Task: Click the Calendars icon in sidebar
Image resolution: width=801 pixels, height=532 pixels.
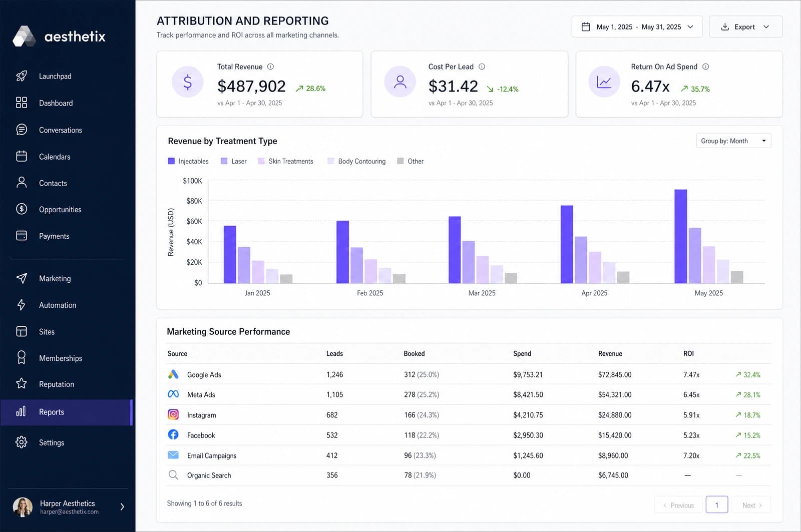Action: (x=22, y=156)
